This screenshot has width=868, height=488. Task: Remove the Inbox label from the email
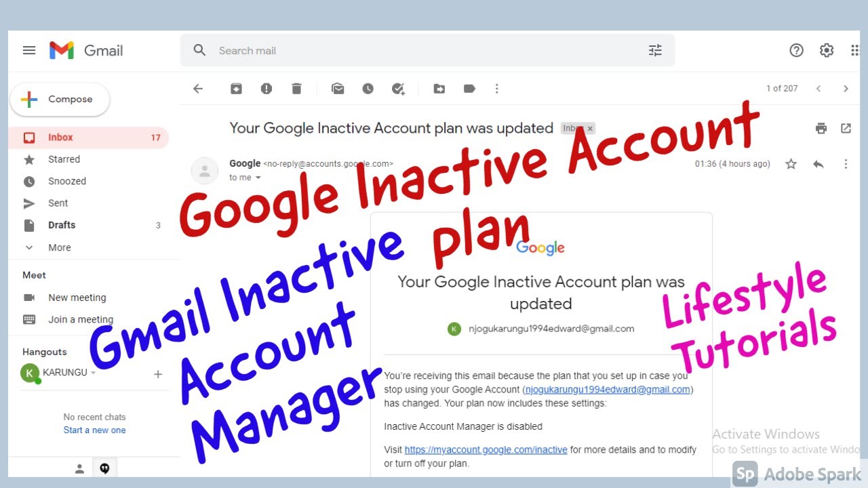[x=590, y=128]
